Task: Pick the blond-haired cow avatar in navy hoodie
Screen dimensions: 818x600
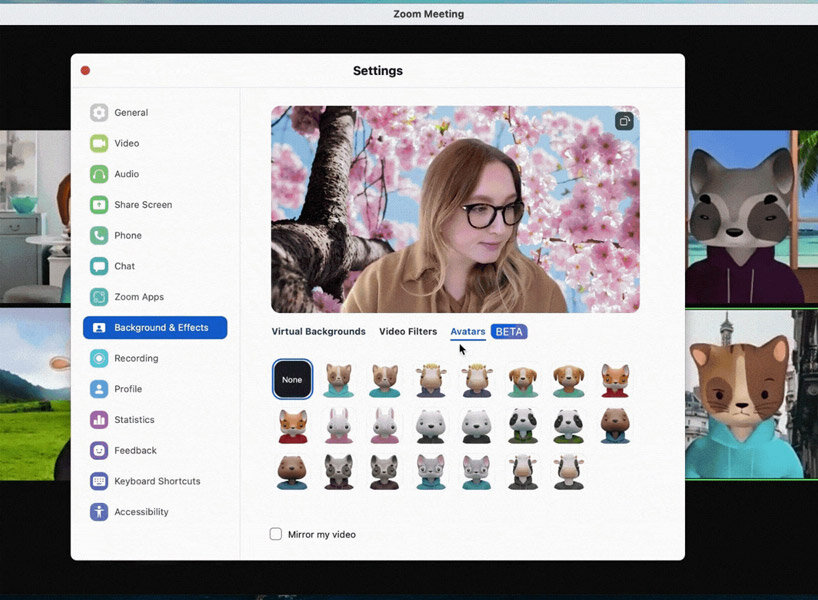Action: [430, 380]
